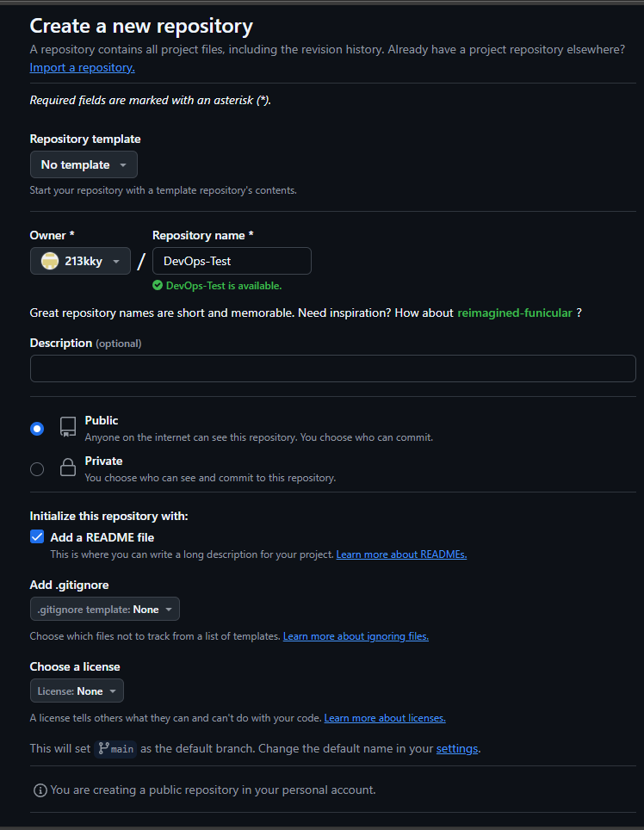Click the info icon near public repository notice
644x830 pixels.
click(40, 790)
